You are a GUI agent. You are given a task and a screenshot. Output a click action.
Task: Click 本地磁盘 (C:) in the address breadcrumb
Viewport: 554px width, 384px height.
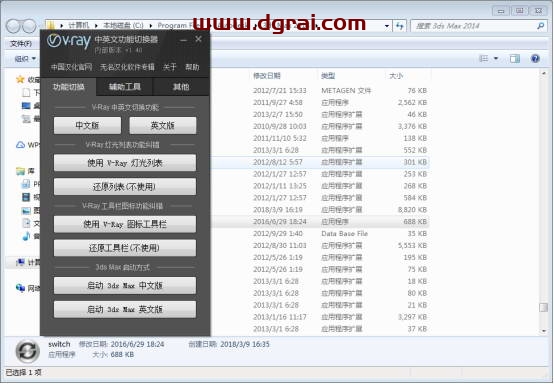point(123,26)
